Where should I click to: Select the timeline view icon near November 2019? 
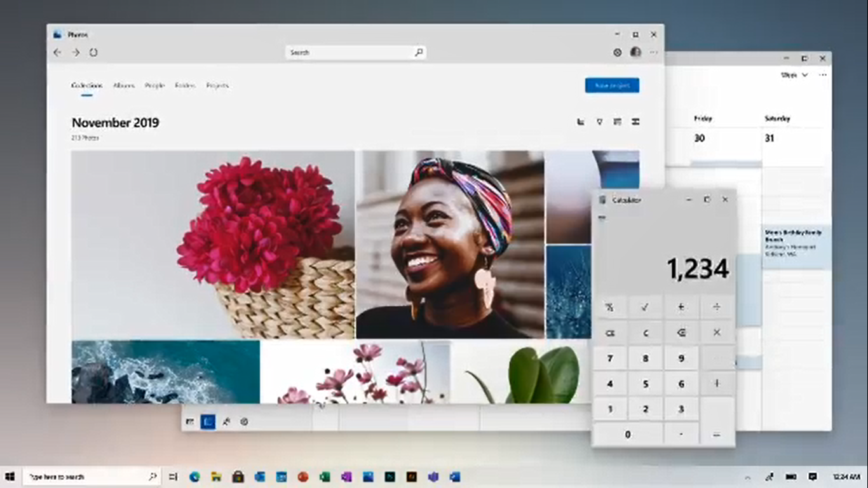coord(580,121)
